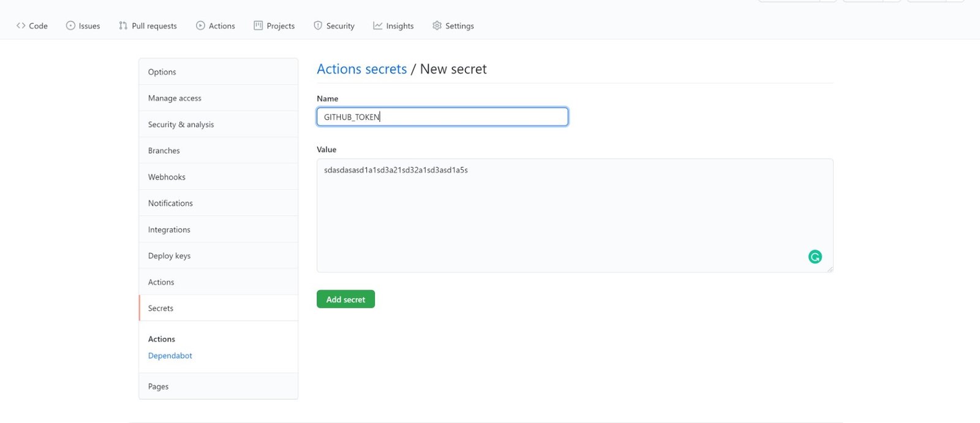Click the bold Actions subheading above Dependabot
The height and width of the screenshot is (423, 980).
(162, 339)
